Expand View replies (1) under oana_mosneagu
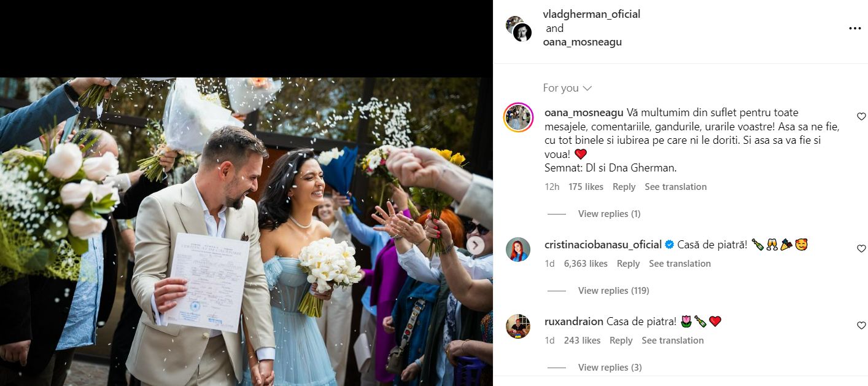Viewport: 868px width, 386px height. pos(609,214)
